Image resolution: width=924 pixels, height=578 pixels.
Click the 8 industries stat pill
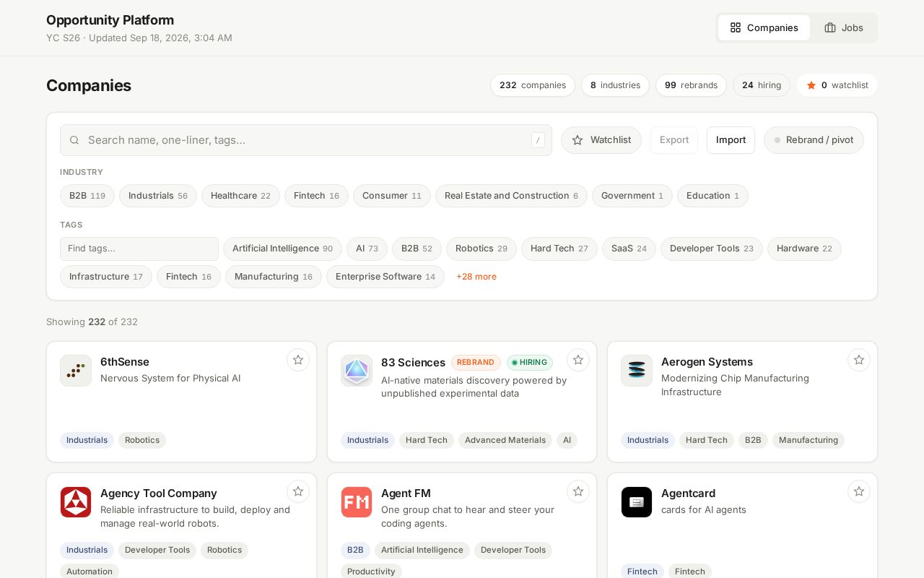click(615, 85)
